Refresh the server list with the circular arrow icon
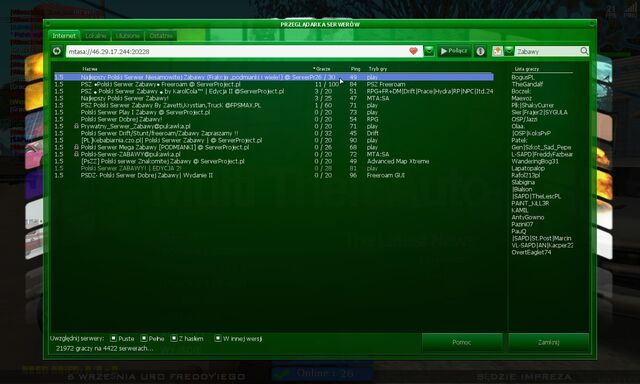640x384 pixels. (57, 51)
